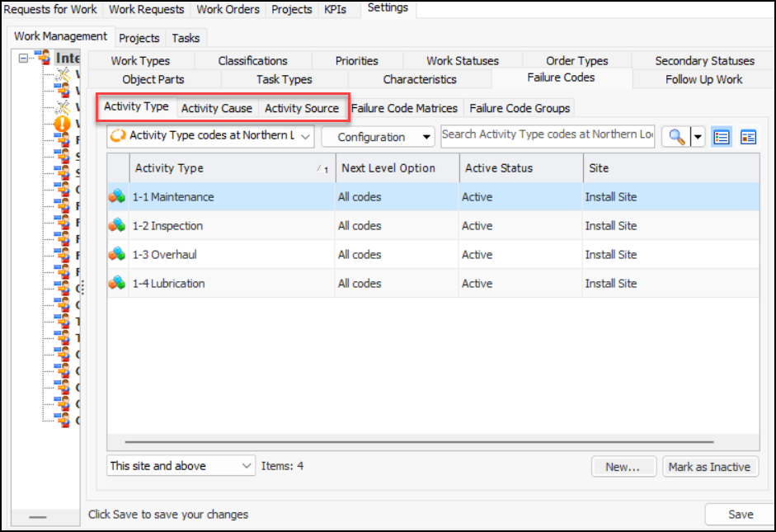Image resolution: width=776 pixels, height=532 pixels.
Task: Click the magnifier search icon
Action: (x=676, y=137)
